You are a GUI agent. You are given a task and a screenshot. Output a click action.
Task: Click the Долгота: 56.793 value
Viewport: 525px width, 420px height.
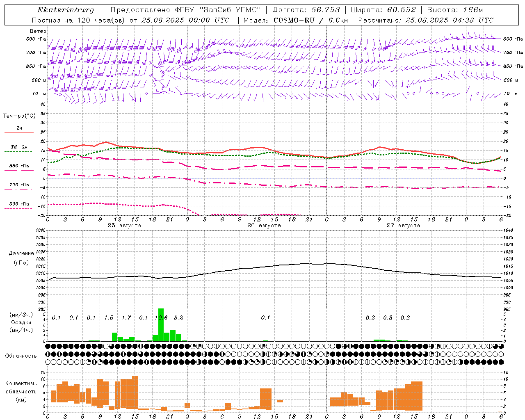click(306, 10)
